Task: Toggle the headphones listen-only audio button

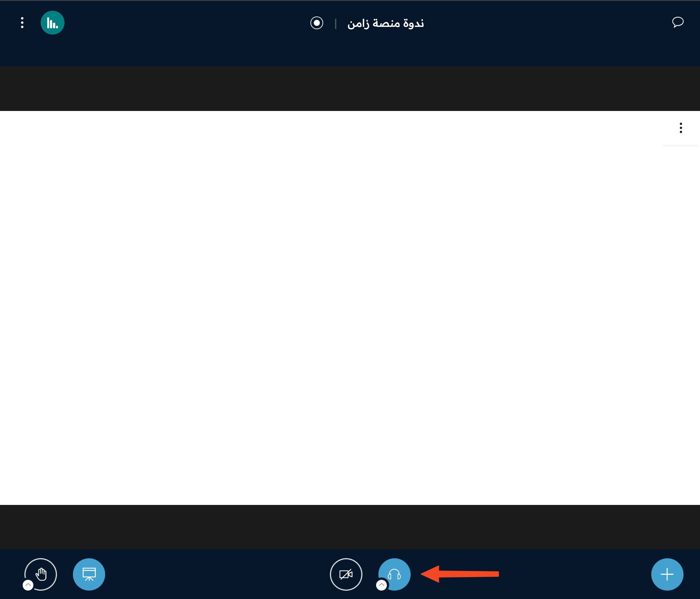Action: pos(395,574)
